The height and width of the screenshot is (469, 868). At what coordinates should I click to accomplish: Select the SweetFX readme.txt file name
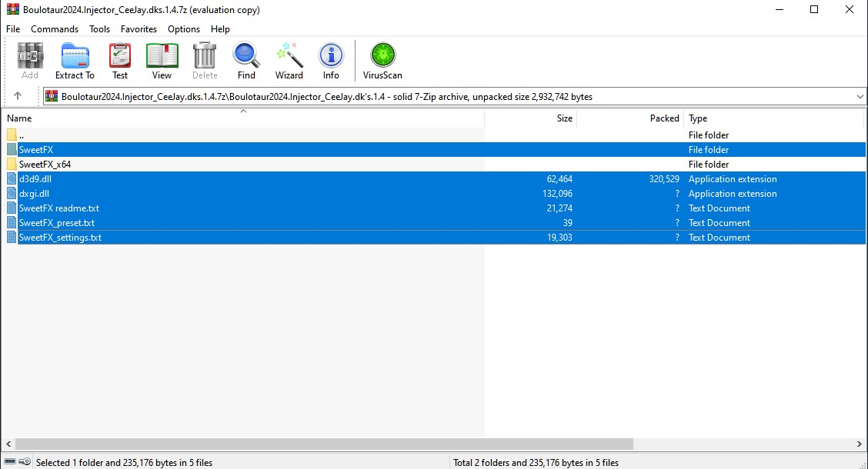coord(59,208)
